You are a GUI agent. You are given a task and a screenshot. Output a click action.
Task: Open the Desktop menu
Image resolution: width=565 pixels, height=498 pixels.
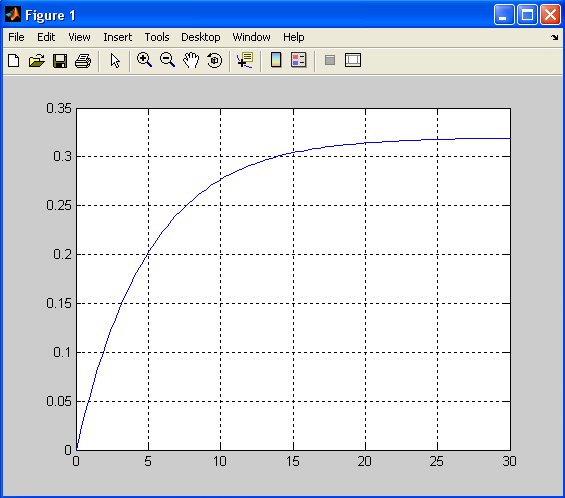click(201, 37)
